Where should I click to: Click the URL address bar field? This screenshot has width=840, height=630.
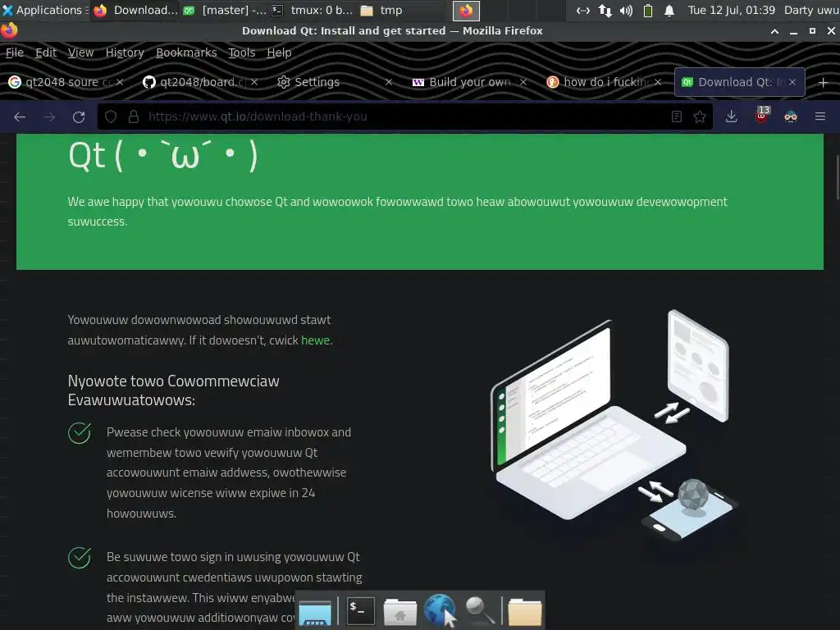[x=407, y=116]
